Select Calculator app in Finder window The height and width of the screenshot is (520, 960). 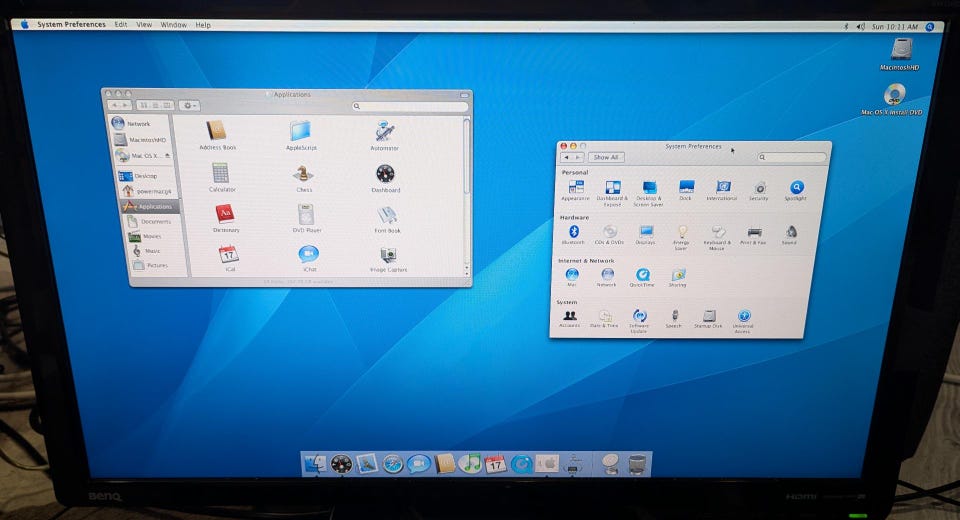(221, 178)
